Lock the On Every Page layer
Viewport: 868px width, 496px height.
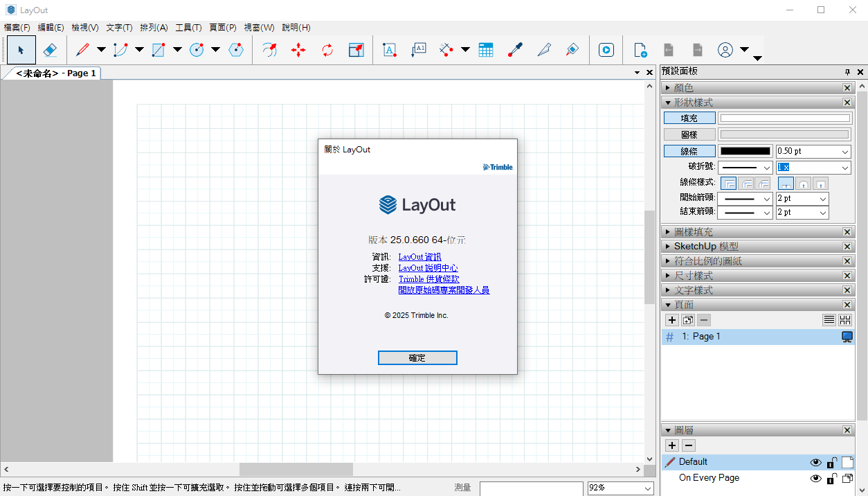[832, 478]
